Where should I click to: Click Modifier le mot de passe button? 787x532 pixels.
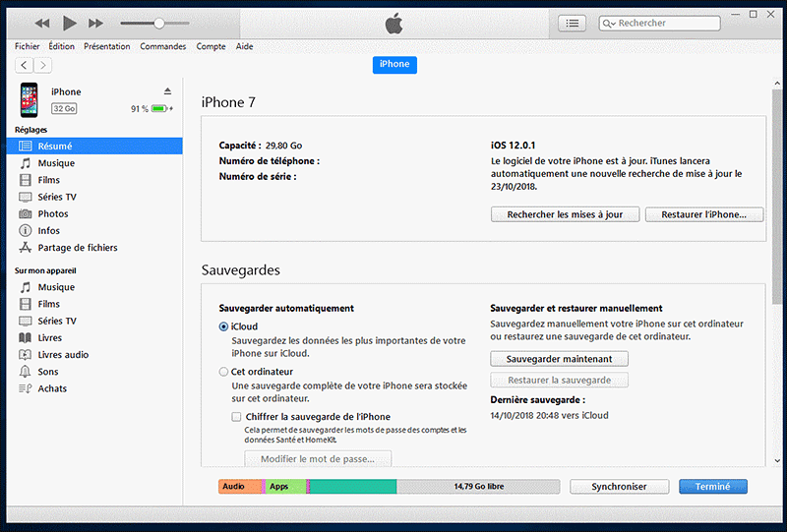318,458
